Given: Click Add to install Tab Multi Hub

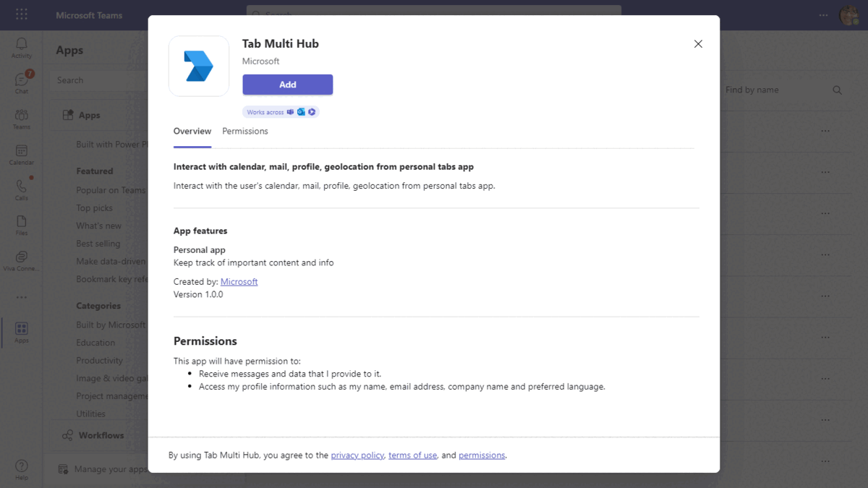Looking at the screenshot, I should click(x=287, y=85).
